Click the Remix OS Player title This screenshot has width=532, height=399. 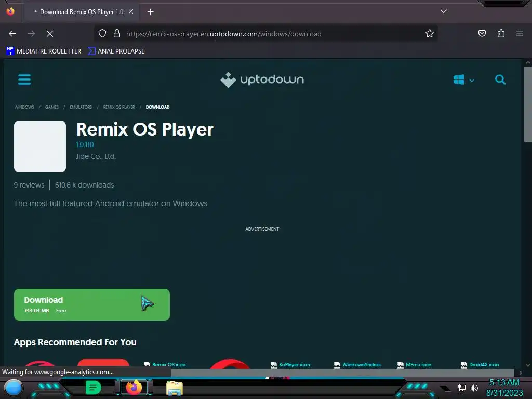(x=145, y=129)
